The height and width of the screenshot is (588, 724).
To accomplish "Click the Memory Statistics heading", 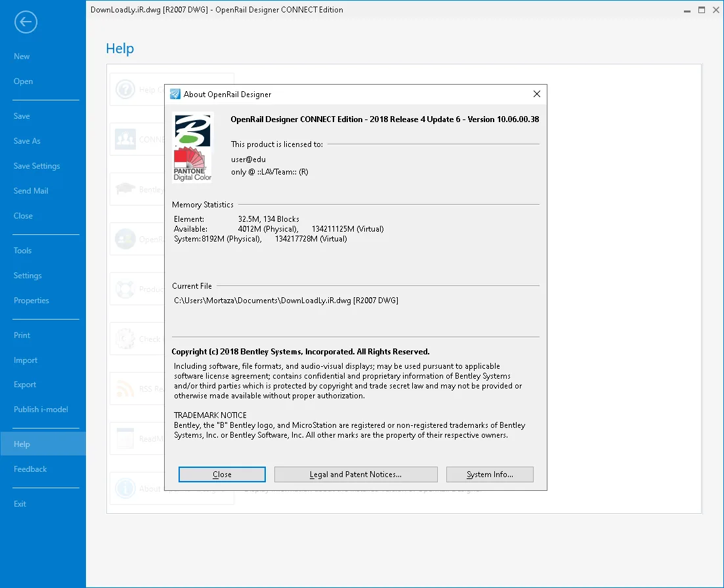I will click(203, 205).
